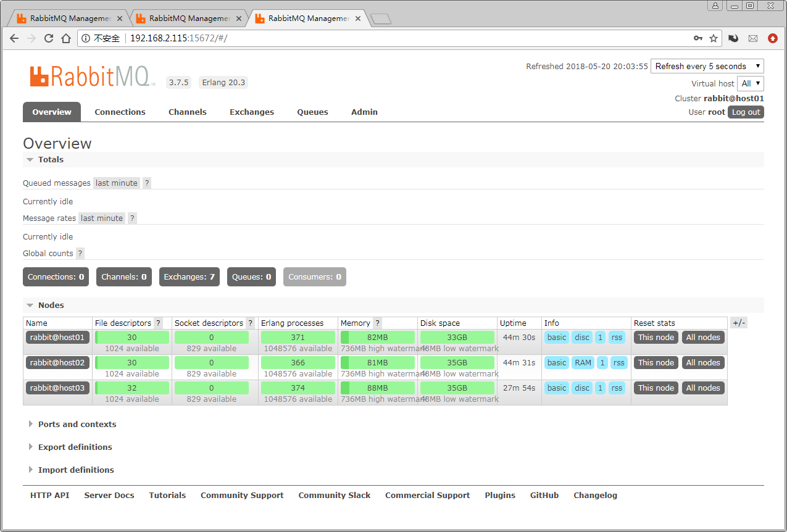The height and width of the screenshot is (532, 787).
Task: Close the first RabbitMQ Management tab
Action: coord(120,19)
